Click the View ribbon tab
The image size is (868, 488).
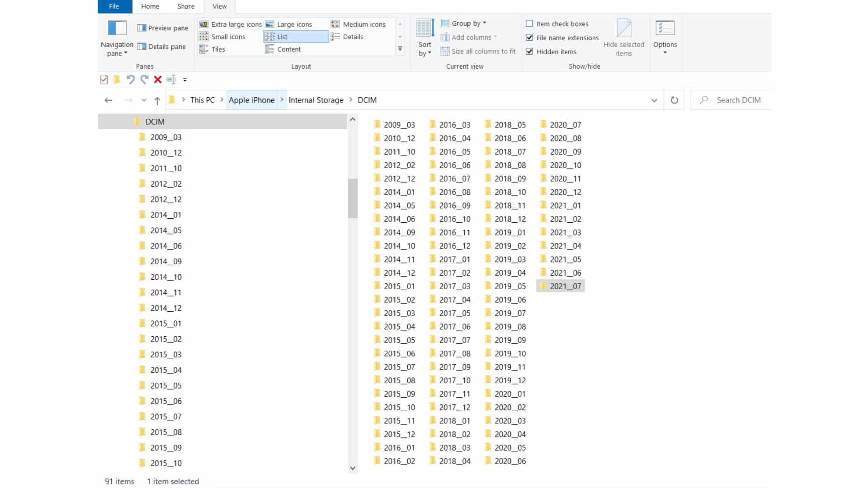tap(219, 6)
